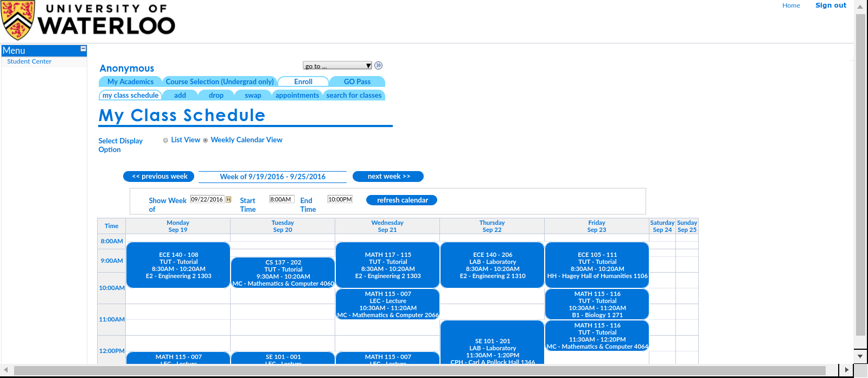Click the University of Waterloo logo

coord(88,20)
